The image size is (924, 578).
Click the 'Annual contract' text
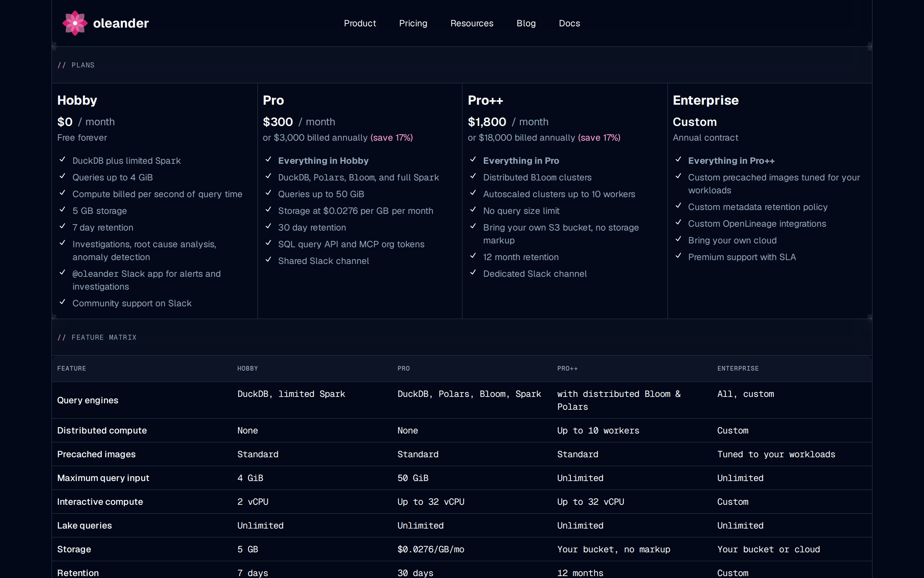[x=706, y=138]
